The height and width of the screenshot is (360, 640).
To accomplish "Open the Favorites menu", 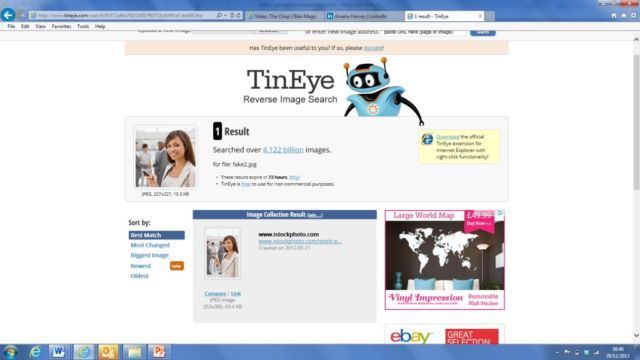I will (61, 26).
